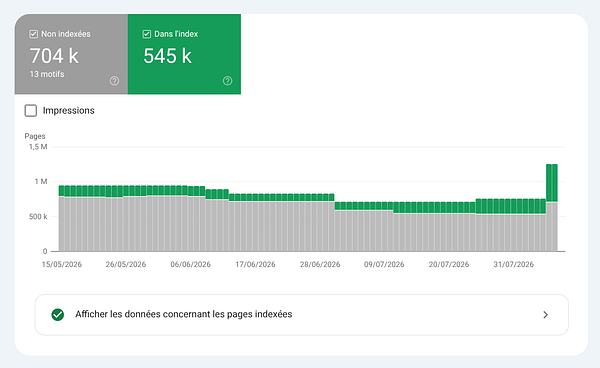The image size is (600, 368).
Task: Click the 31/07/2026 date axis label
Action: (514, 264)
